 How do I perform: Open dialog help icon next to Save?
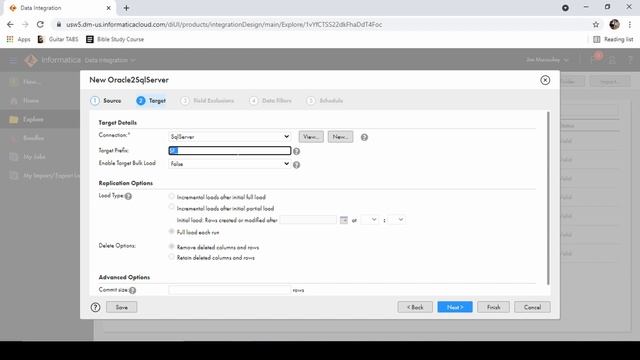(96, 307)
